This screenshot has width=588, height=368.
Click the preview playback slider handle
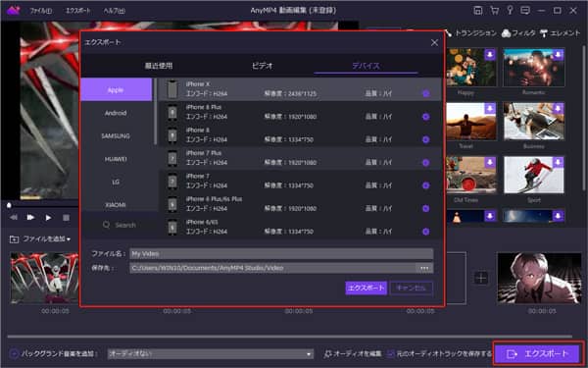(9, 205)
